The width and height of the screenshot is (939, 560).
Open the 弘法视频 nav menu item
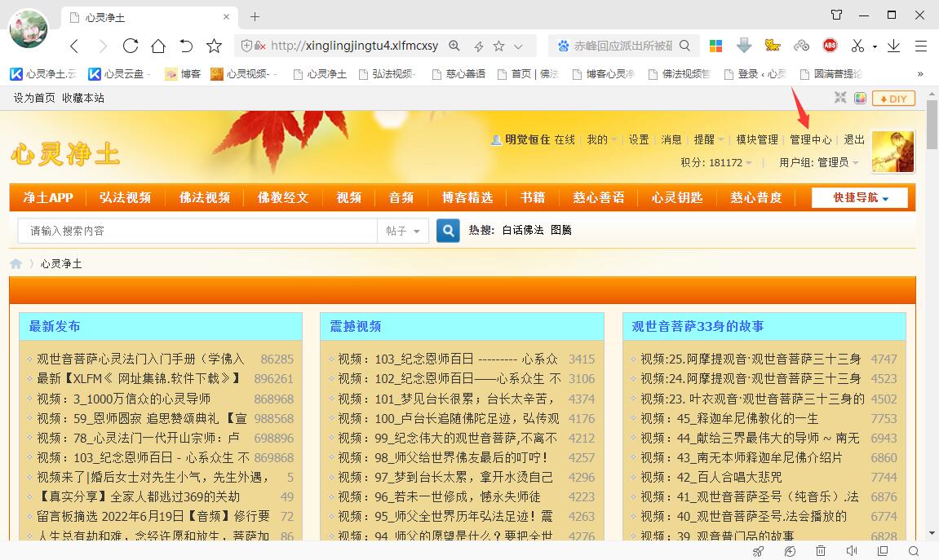pyautogui.click(x=125, y=197)
